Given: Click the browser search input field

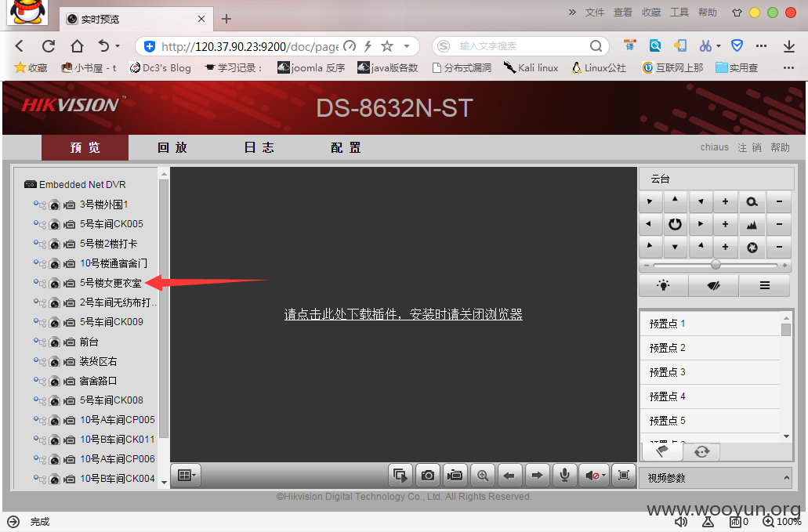Looking at the screenshot, I should (520, 46).
